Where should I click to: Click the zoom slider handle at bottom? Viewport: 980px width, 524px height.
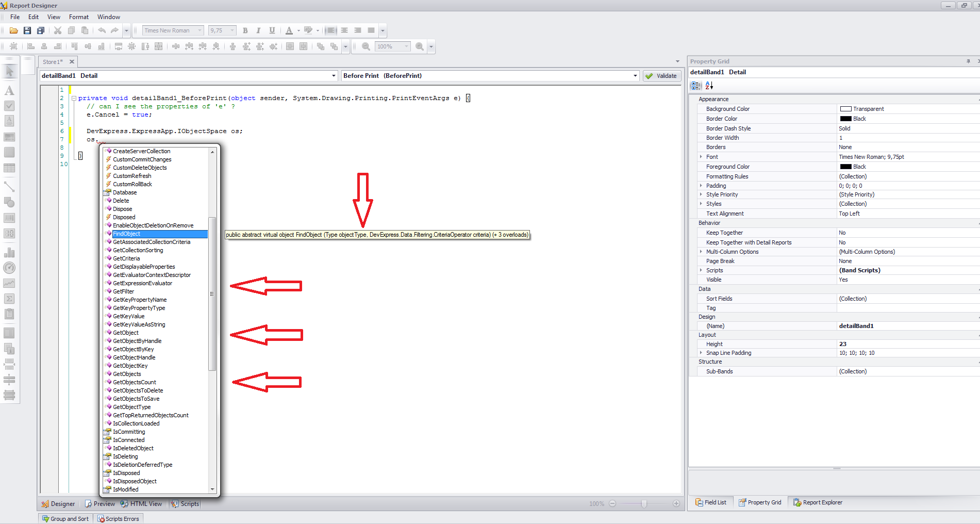tap(644, 503)
